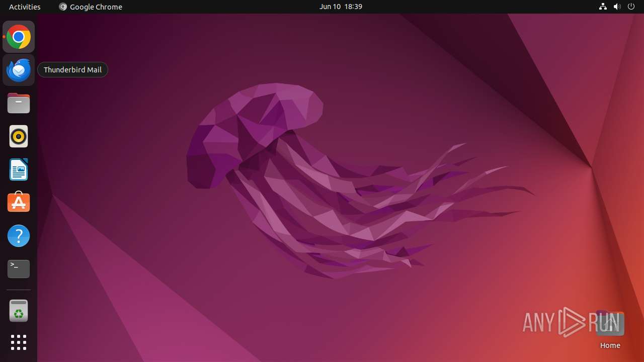
Task: Open the Help icon in dock
Action: (x=19, y=236)
